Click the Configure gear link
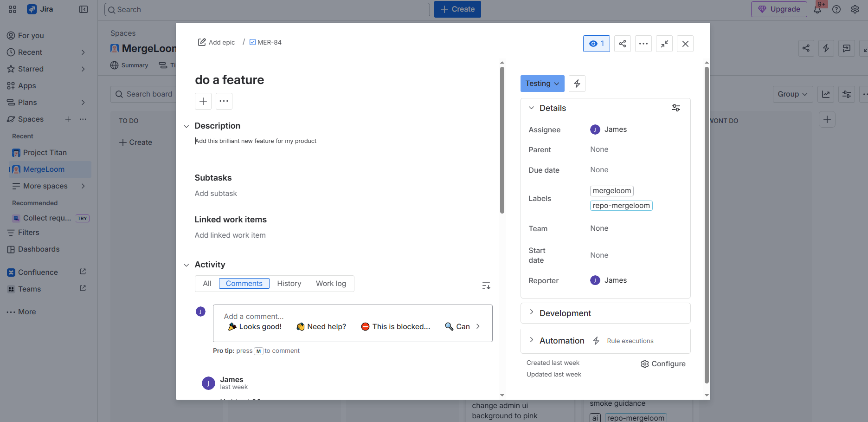 663,364
